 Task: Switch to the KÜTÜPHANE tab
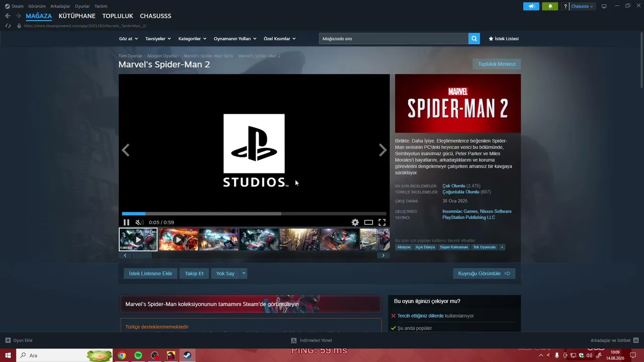tap(77, 16)
